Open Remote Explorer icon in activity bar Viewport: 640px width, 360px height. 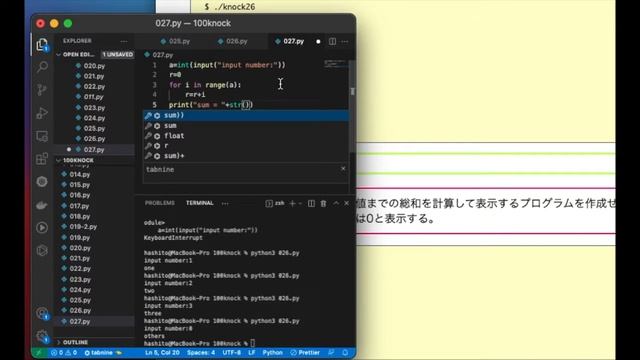(42, 136)
